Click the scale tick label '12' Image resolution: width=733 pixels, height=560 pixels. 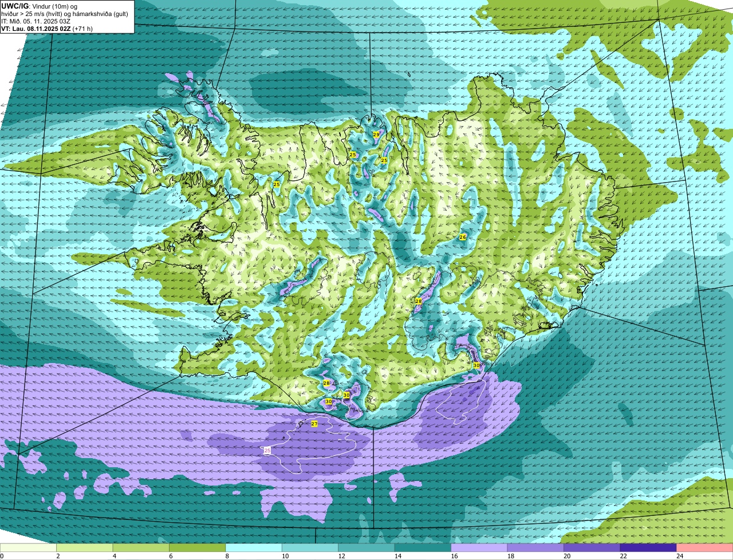pyautogui.click(x=341, y=556)
